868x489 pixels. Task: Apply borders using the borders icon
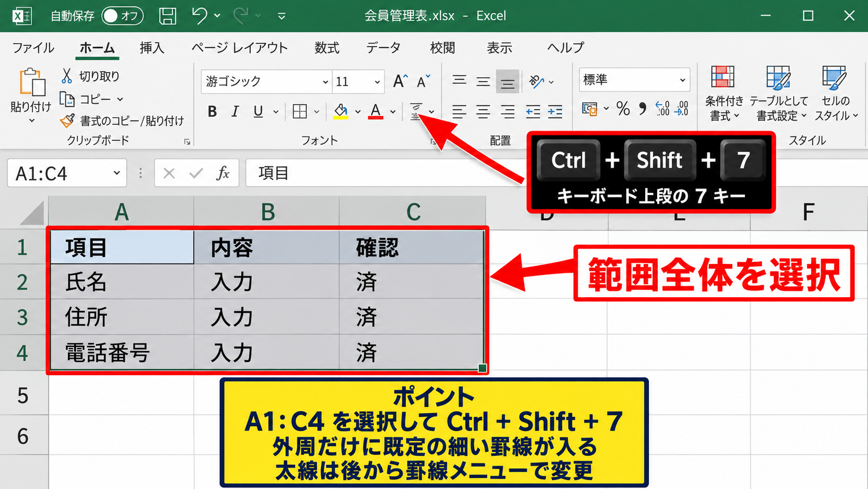tap(300, 111)
